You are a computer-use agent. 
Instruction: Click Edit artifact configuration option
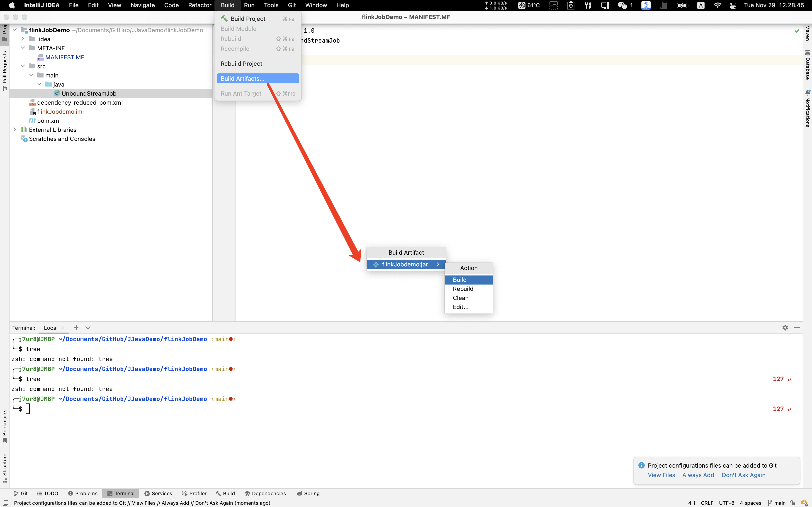[x=461, y=307]
